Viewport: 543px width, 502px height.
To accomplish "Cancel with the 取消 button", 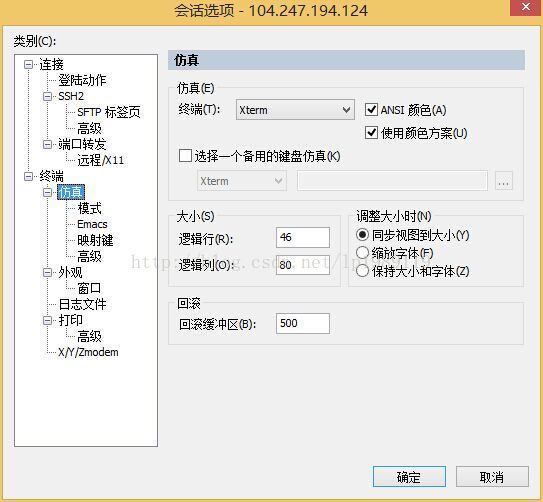I will pos(492,477).
